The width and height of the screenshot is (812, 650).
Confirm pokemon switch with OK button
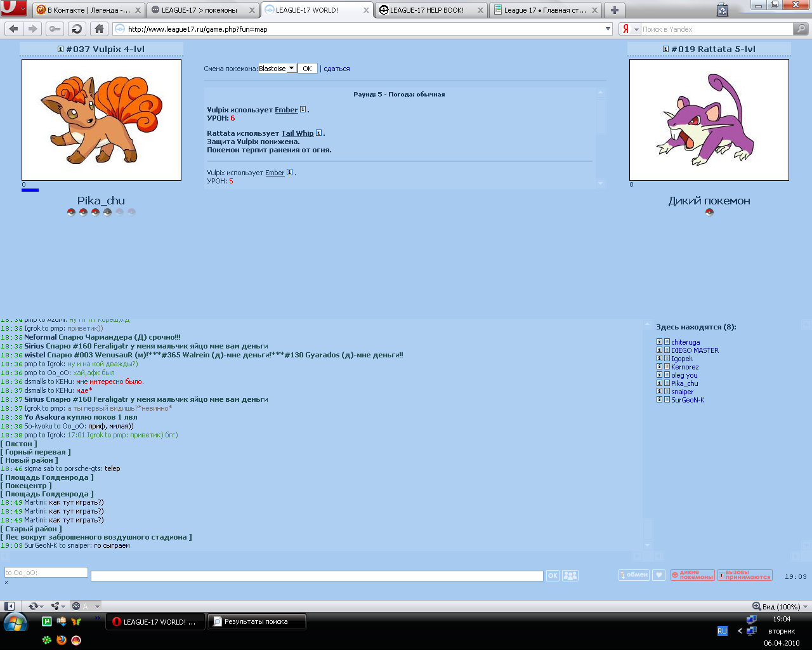coord(307,69)
